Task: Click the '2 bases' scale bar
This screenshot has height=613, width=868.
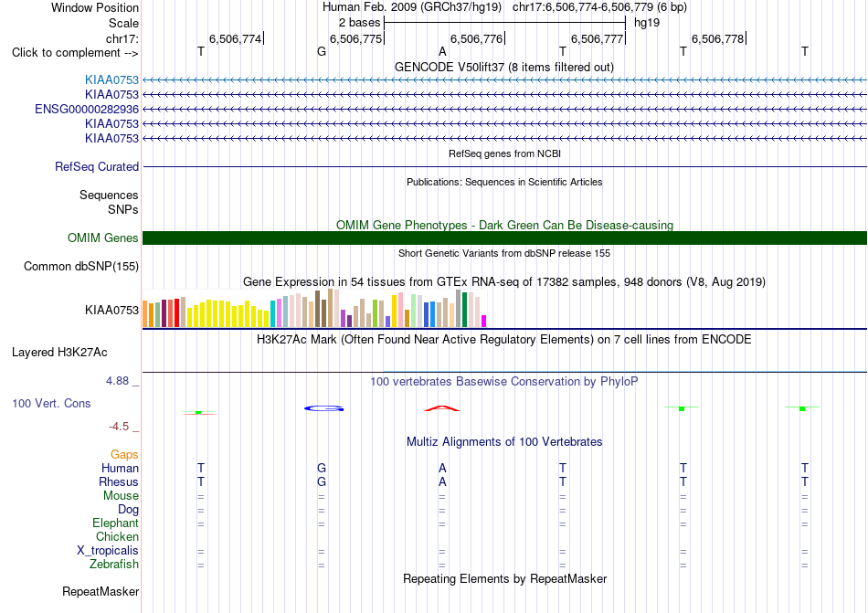Action: pyautogui.click(x=505, y=23)
